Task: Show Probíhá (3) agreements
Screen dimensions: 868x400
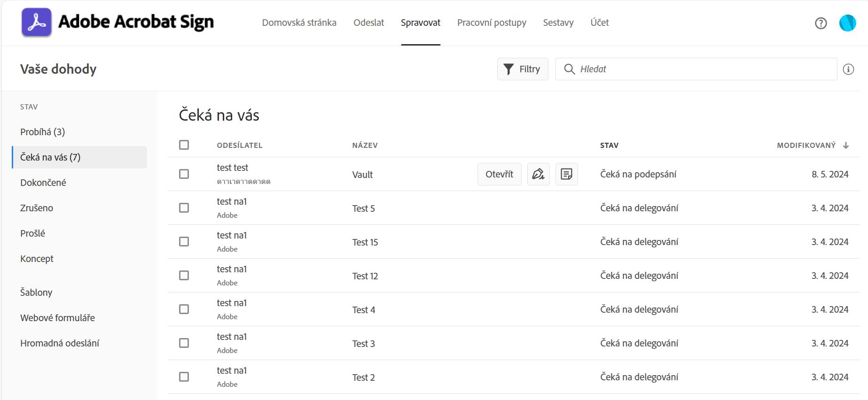Action: click(43, 132)
